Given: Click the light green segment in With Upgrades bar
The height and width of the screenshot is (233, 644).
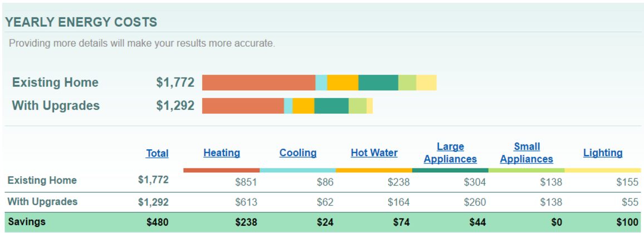Looking at the screenshot, I should pyautogui.click(x=358, y=106).
